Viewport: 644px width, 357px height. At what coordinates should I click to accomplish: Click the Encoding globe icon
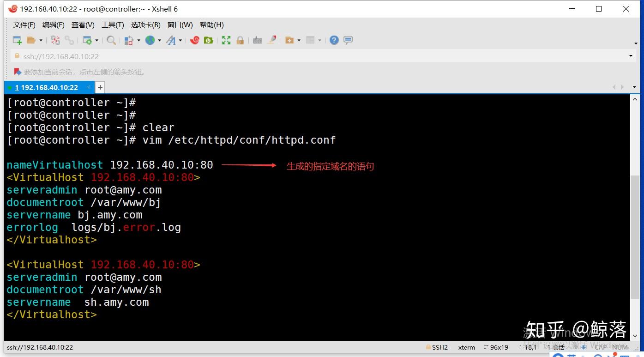150,40
